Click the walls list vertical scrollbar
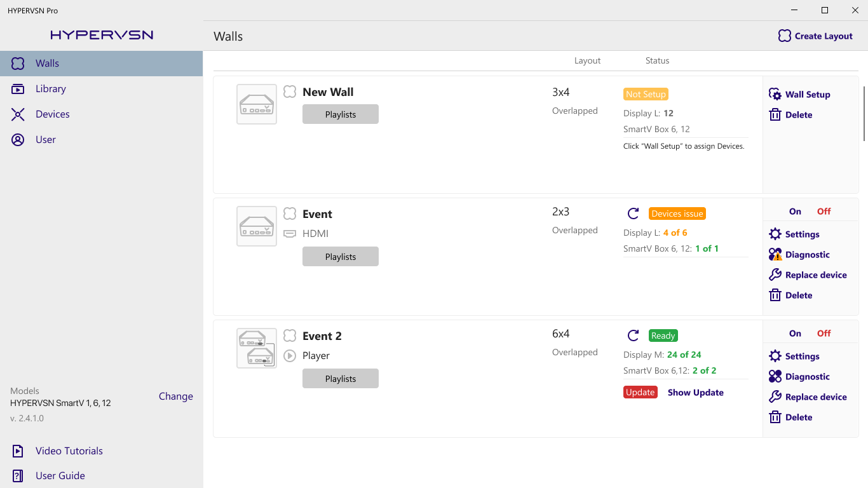The height and width of the screenshot is (488, 868). [x=864, y=113]
